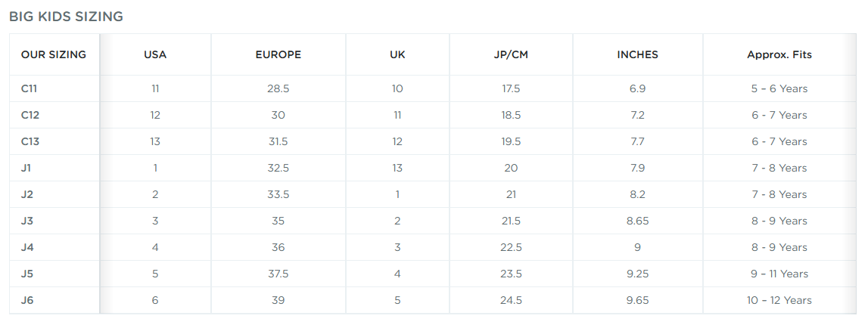
Task: Select the OUR SIZING column header
Action: click(54, 54)
